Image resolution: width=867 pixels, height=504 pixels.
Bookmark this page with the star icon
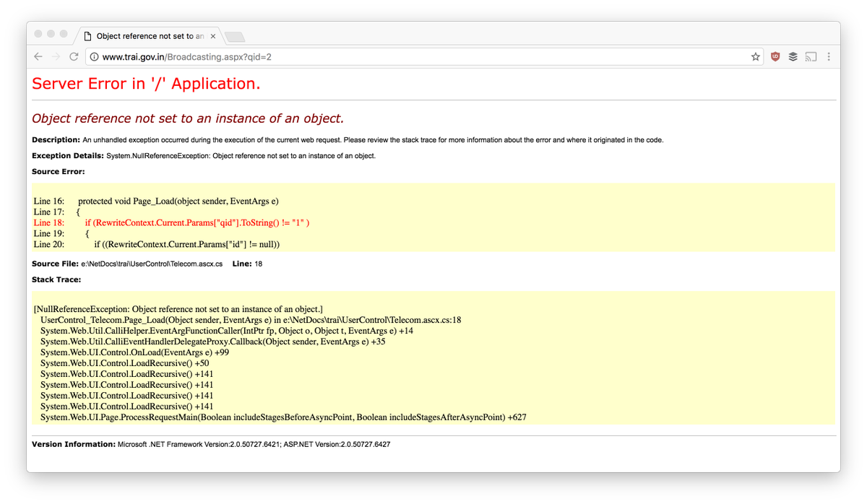pyautogui.click(x=756, y=56)
